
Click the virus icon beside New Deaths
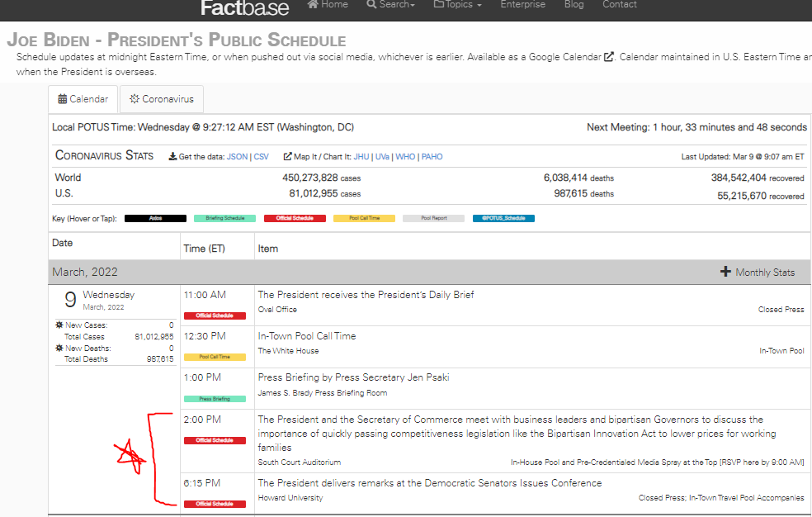(59, 349)
